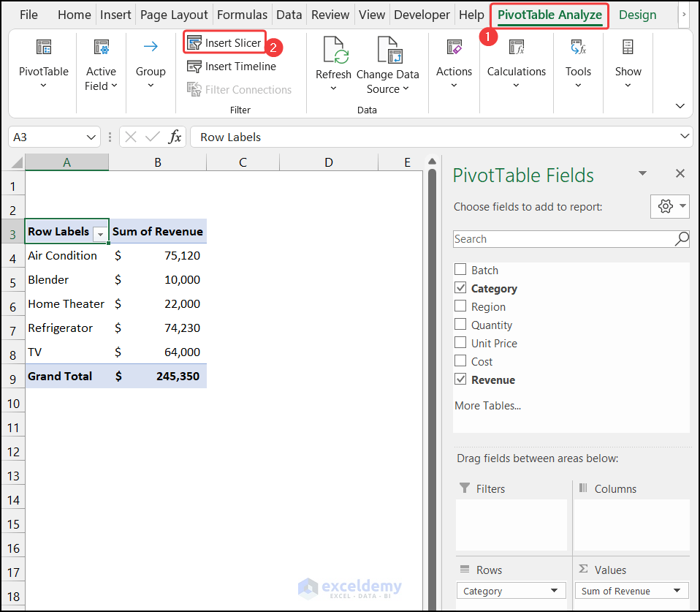Switch to the Design tab
Image resolution: width=700 pixels, height=612 pixels.
click(x=637, y=15)
